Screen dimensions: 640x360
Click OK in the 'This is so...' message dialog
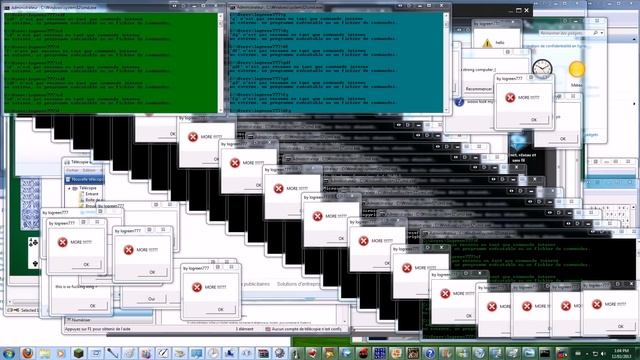click(93, 306)
